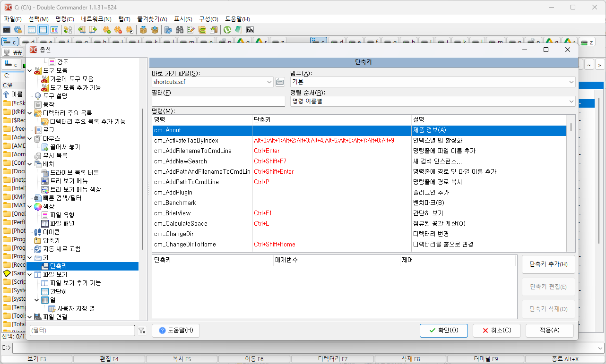Click in the 필터(F) input field
The image size is (606, 364).
point(218,101)
